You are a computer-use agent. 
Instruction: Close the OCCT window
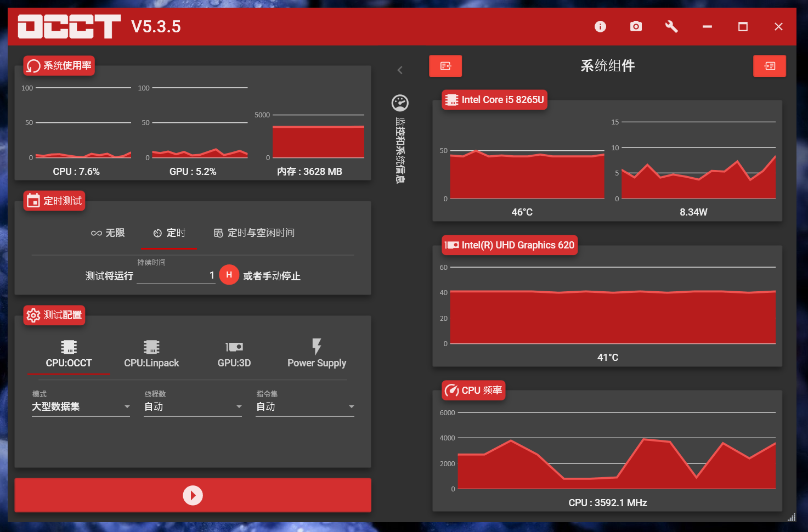click(778, 26)
